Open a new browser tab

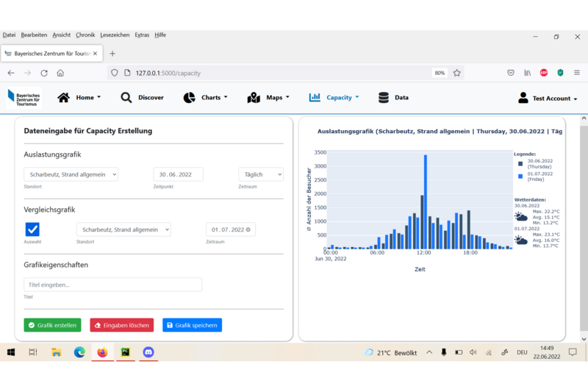pyautogui.click(x=112, y=54)
